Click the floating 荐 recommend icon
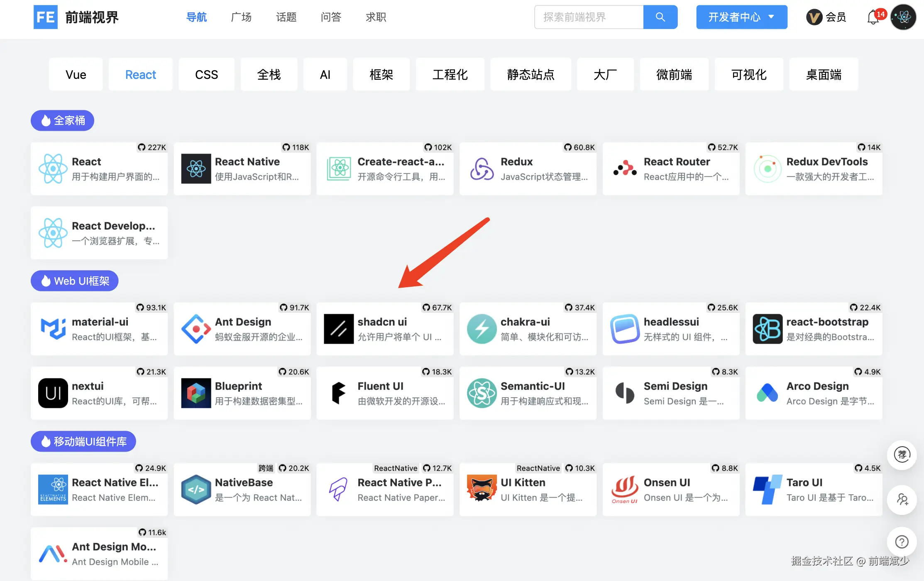 [x=902, y=455]
